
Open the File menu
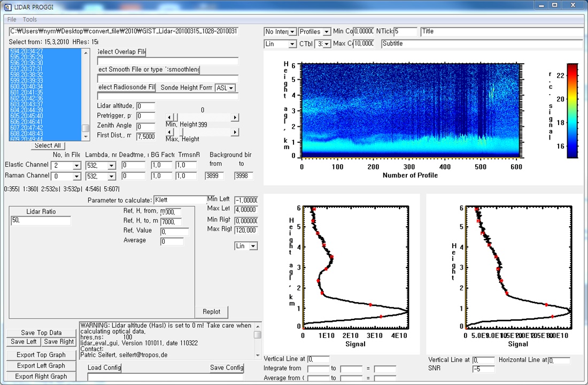pos(12,19)
